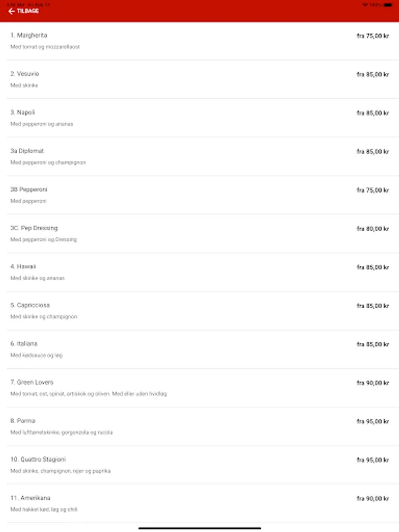The height and width of the screenshot is (532, 399).
Task: Select 11. Amerikana pizza
Action: 30,498
